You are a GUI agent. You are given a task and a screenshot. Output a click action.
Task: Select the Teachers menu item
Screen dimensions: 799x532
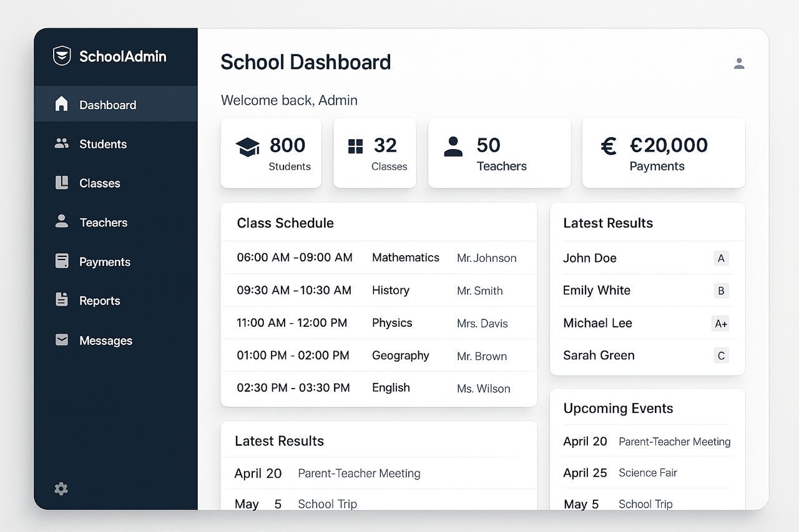click(x=115, y=223)
